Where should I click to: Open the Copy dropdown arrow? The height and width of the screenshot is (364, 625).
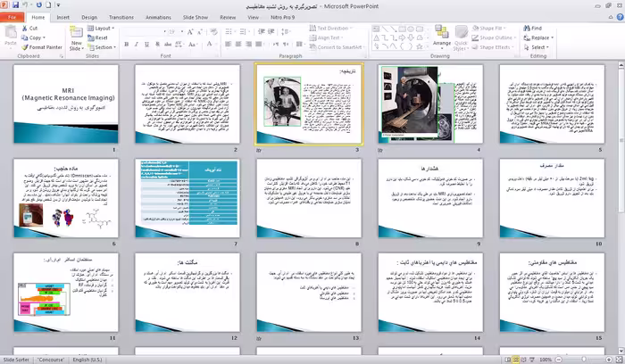(x=44, y=37)
